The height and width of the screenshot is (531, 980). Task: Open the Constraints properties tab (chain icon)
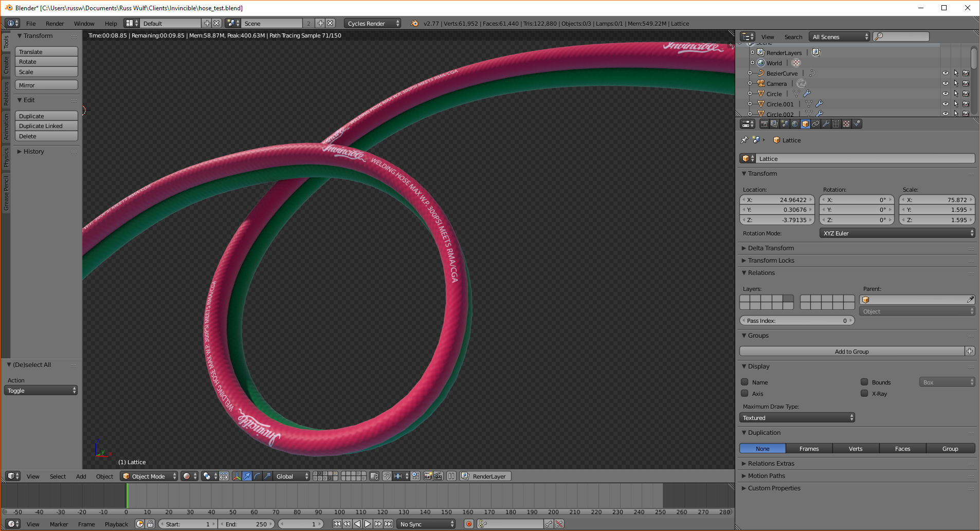[815, 124]
